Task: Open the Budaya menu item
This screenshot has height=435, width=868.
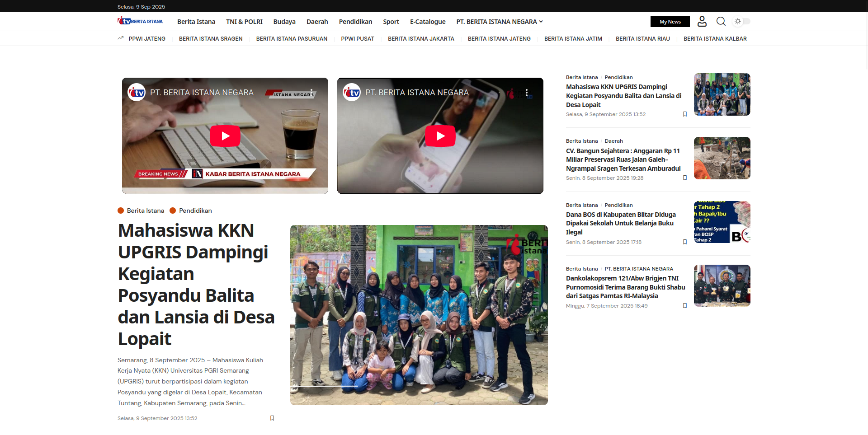Action: 284,22
